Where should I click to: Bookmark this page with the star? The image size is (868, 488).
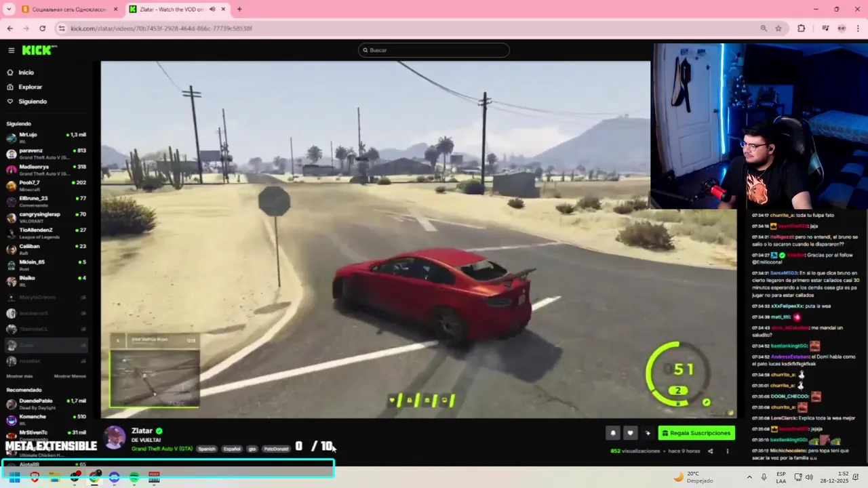pyautogui.click(x=778, y=28)
